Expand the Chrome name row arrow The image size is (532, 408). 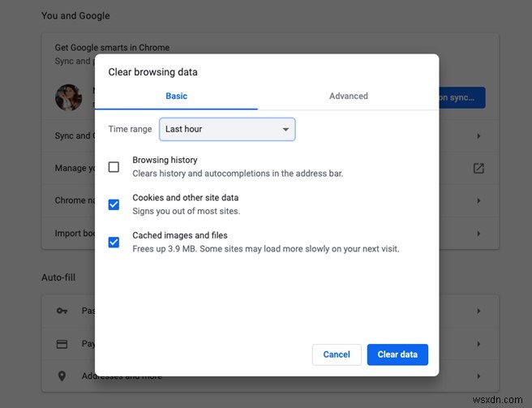[478, 200]
